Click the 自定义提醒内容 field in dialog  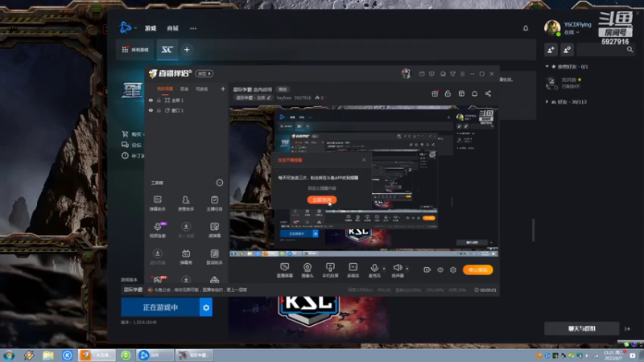(x=322, y=188)
